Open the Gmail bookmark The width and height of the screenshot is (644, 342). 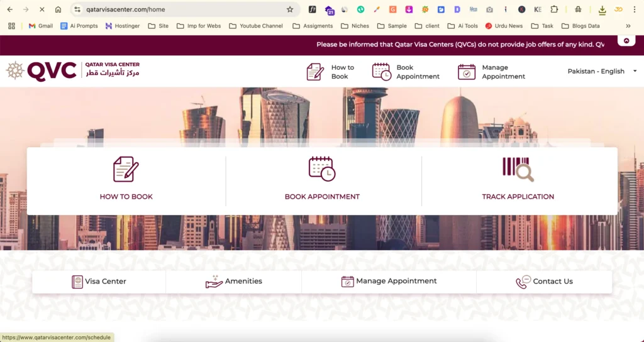[40, 26]
